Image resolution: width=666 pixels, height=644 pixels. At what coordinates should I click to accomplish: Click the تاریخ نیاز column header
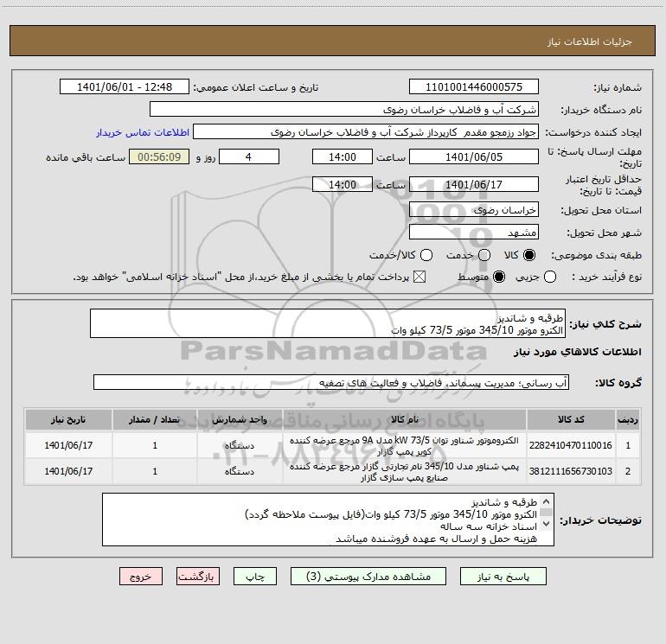pos(68,420)
